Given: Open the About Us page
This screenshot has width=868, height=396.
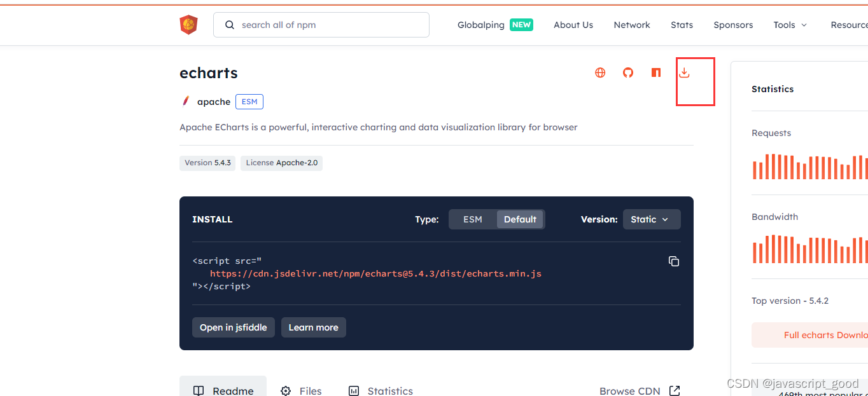Looking at the screenshot, I should (573, 25).
